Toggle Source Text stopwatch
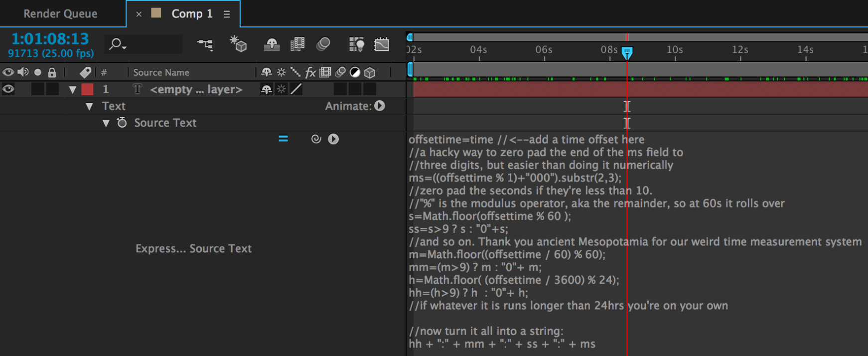Viewport: 868px width, 356px height. pos(122,123)
